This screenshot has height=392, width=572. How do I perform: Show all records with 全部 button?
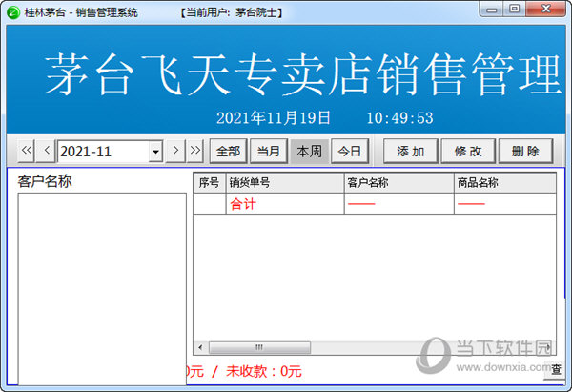pos(229,151)
